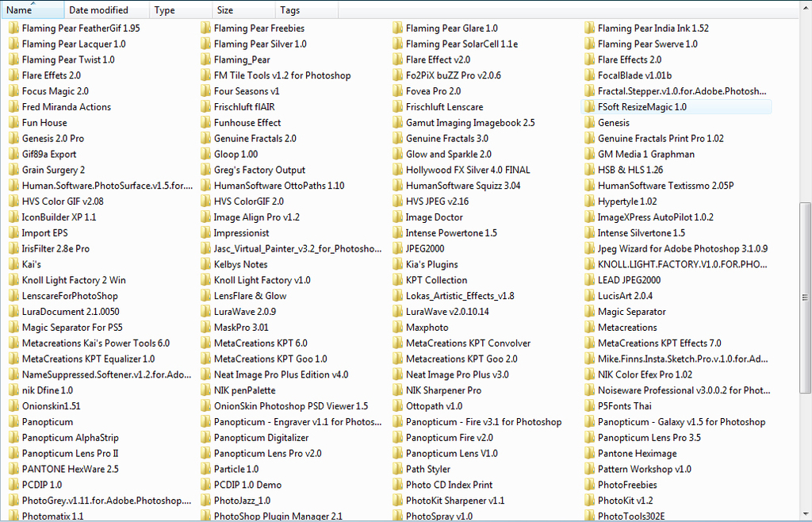Click the folder icon for Flaming Pear FeatherGif 1.95
Screen dimensions: 812x522
[x=14, y=29]
